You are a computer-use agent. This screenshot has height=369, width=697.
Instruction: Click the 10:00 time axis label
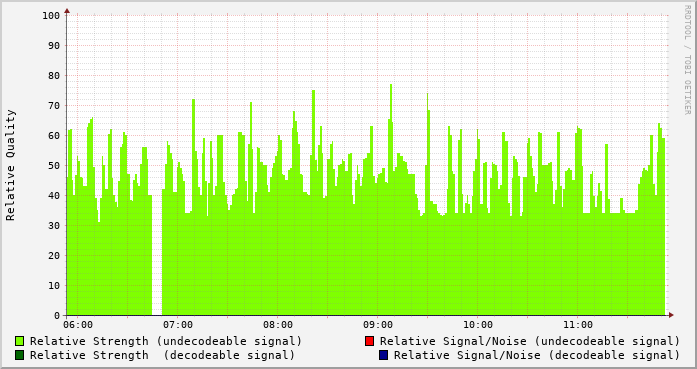[x=478, y=325]
